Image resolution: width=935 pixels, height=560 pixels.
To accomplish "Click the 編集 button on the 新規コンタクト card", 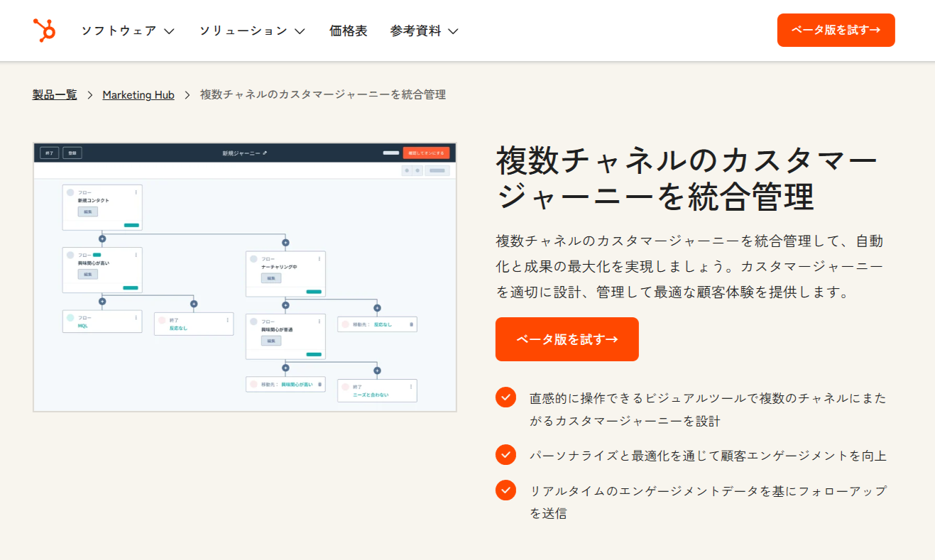I will (x=88, y=212).
